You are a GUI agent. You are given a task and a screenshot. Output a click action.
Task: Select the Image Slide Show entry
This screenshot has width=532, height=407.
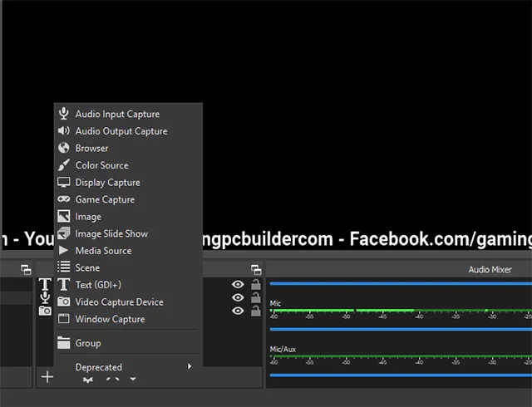[128, 233]
